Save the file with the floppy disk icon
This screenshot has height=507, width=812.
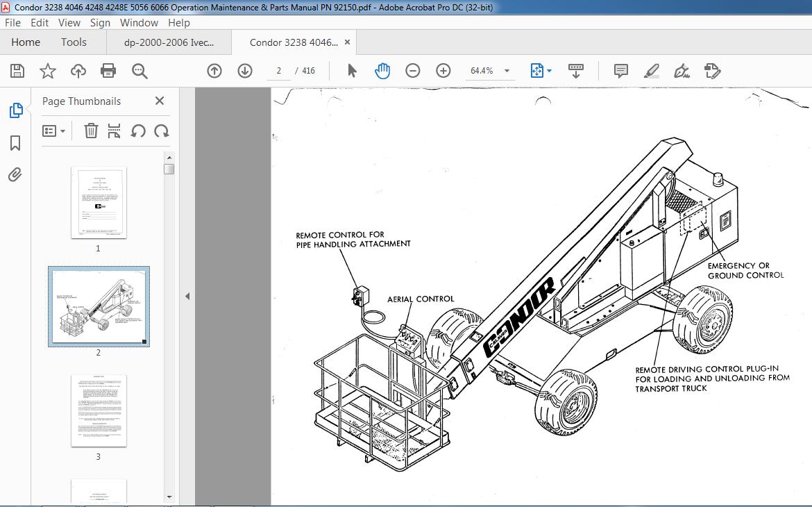(17, 71)
